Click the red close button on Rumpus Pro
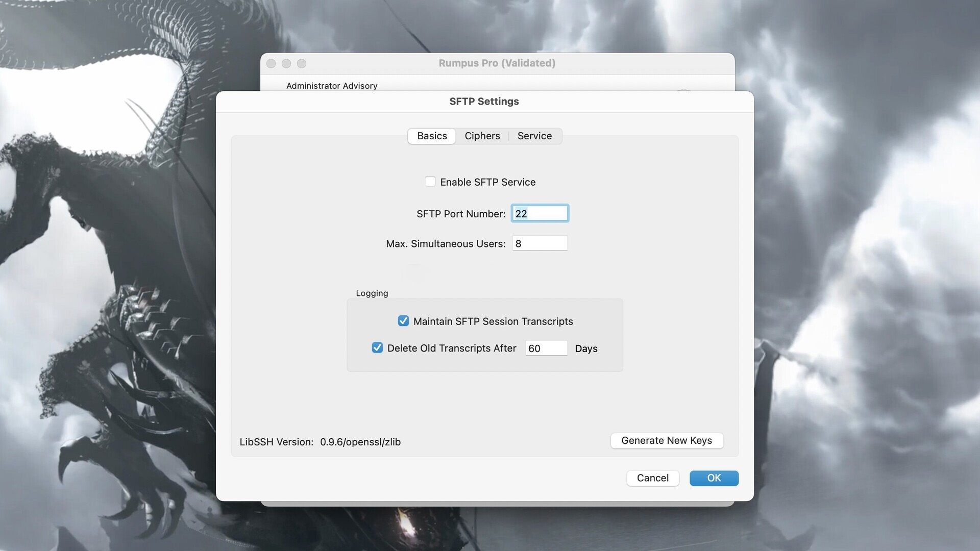Image resolution: width=980 pixels, height=551 pixels. click(272, 63)
